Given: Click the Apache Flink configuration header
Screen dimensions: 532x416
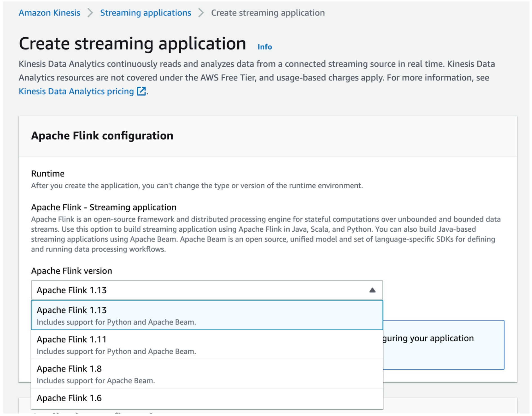Looking at the screenshot, I should point(102,136).
